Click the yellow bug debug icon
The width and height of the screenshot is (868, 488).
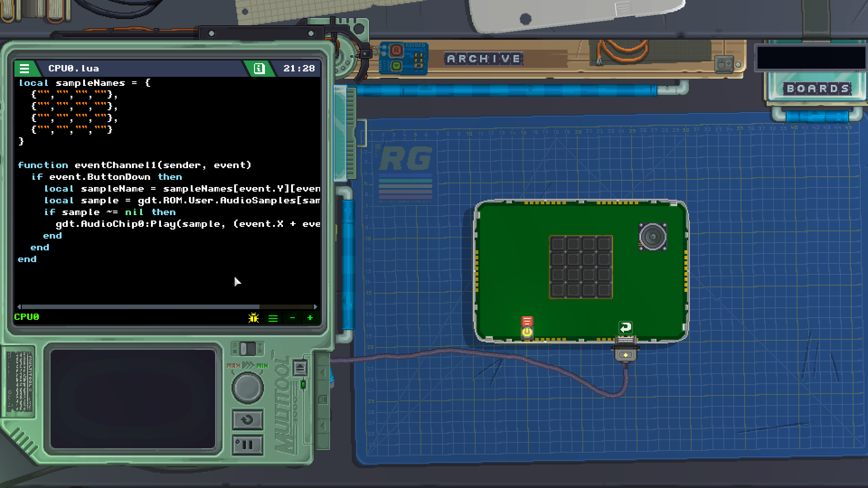pyautogui.click(x=254, y=318)
